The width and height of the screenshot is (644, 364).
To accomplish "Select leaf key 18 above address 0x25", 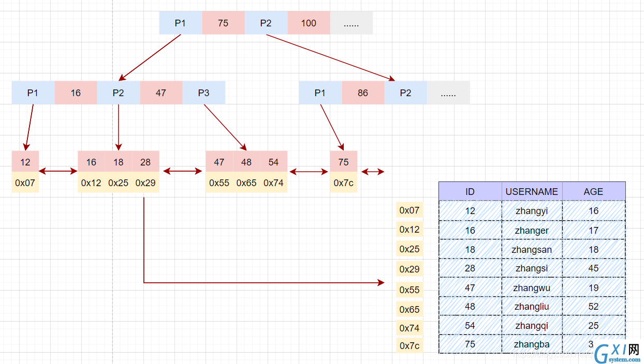I will (119, 161).
